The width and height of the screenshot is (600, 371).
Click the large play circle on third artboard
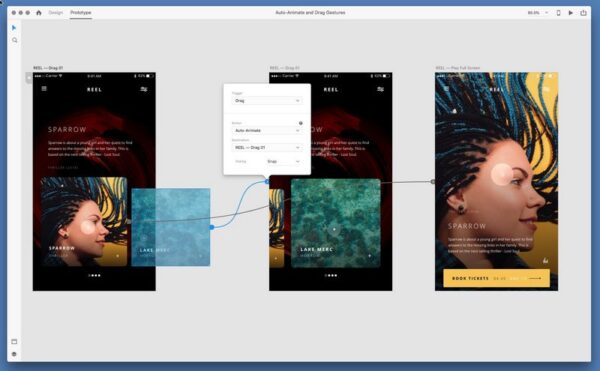pos(502,174)
